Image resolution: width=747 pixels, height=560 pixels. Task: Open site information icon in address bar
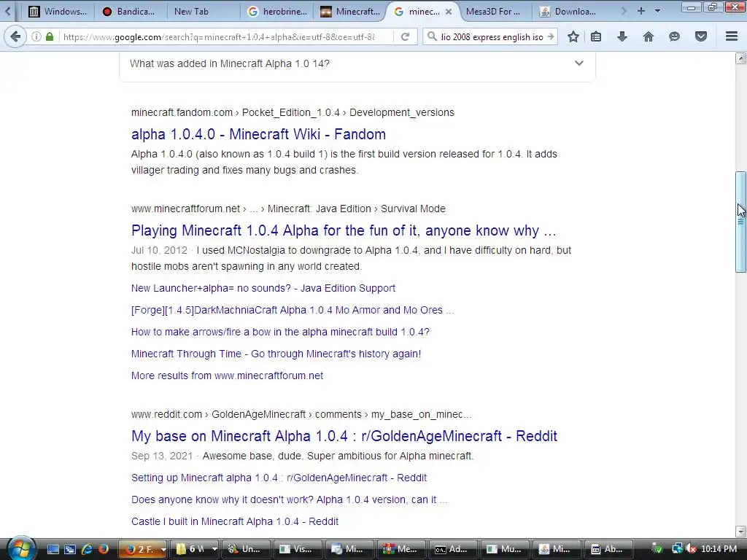pos(36,36)
